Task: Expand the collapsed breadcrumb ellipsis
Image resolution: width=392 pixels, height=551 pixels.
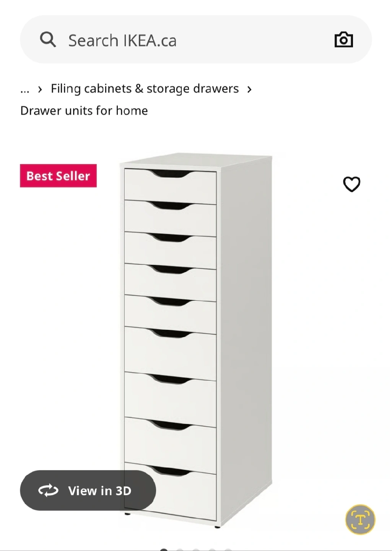Action: tap(25, 89)
